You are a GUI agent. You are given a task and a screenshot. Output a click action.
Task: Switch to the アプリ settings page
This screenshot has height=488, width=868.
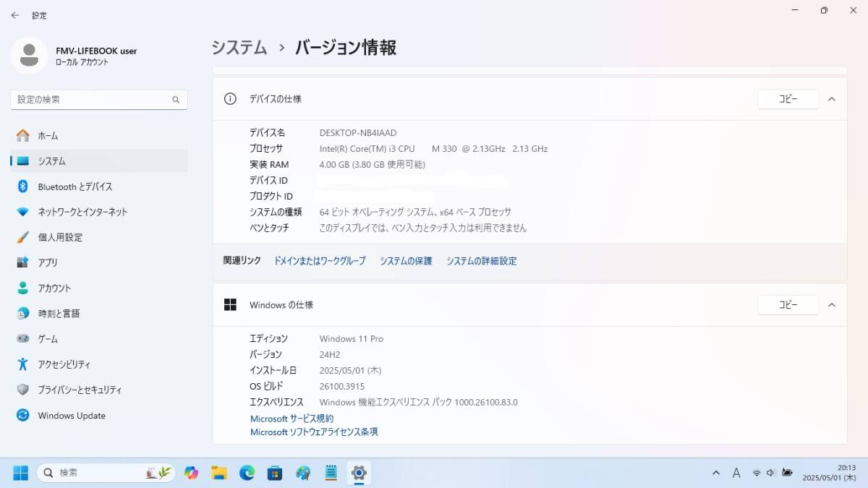(99, 262)
